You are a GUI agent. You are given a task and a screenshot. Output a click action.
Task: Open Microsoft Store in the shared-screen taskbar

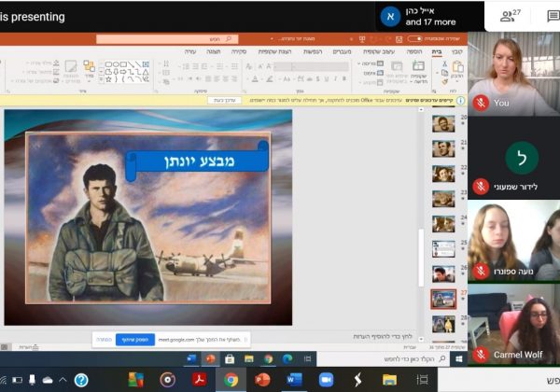[x=230, y=358]
